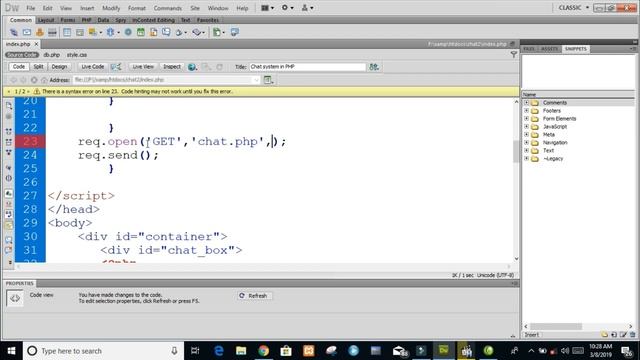Click the Live Code options icon
Viewport: 640px width, 360px height.
[x=116, y=67]
